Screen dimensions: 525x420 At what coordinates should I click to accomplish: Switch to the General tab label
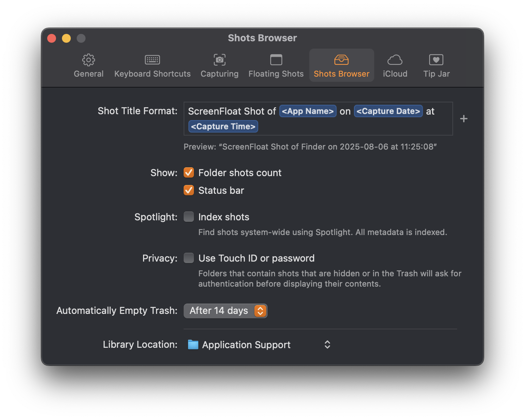pos(88,74)
